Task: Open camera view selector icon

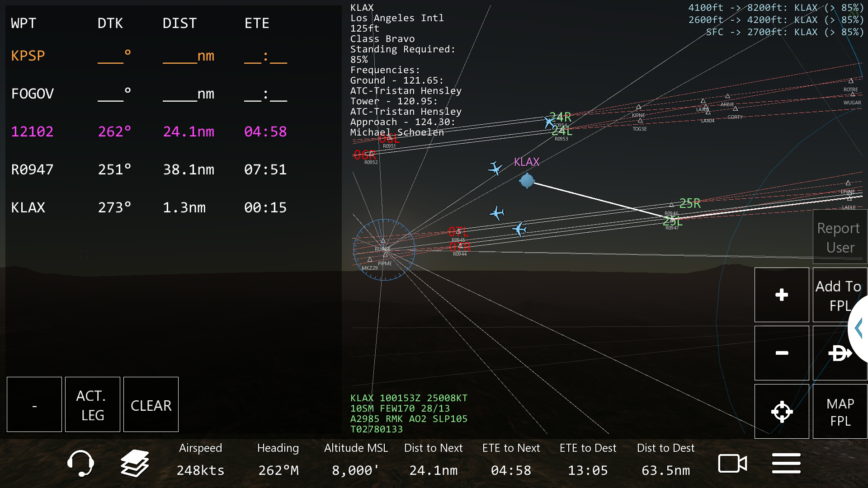Action: tap(732, 464)
